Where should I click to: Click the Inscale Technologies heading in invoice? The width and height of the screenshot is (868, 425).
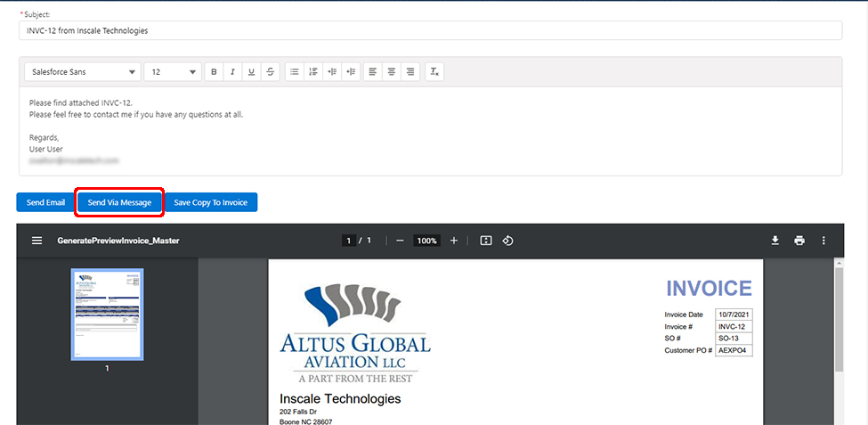tap(340, 399)
